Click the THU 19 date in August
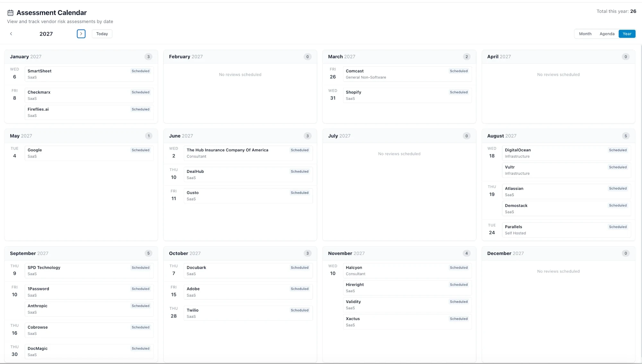Image resolution: width=642 pixels, height=364 pixels. 492,191
